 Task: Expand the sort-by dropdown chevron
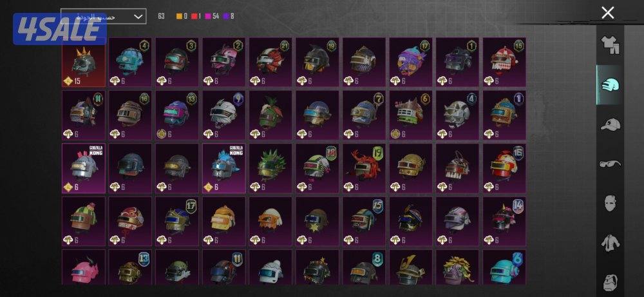click(x=138, y=17)
